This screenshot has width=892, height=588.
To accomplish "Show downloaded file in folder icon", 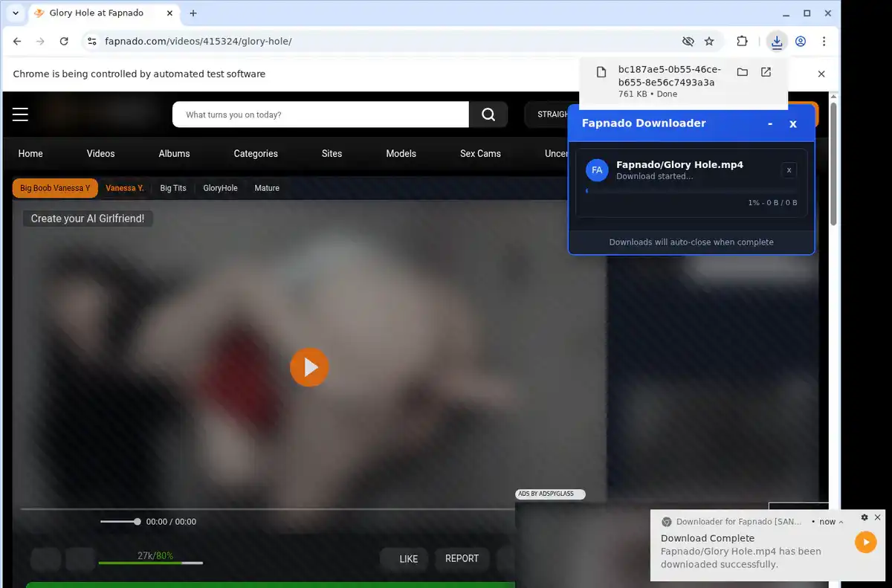I will pos(742,72).
